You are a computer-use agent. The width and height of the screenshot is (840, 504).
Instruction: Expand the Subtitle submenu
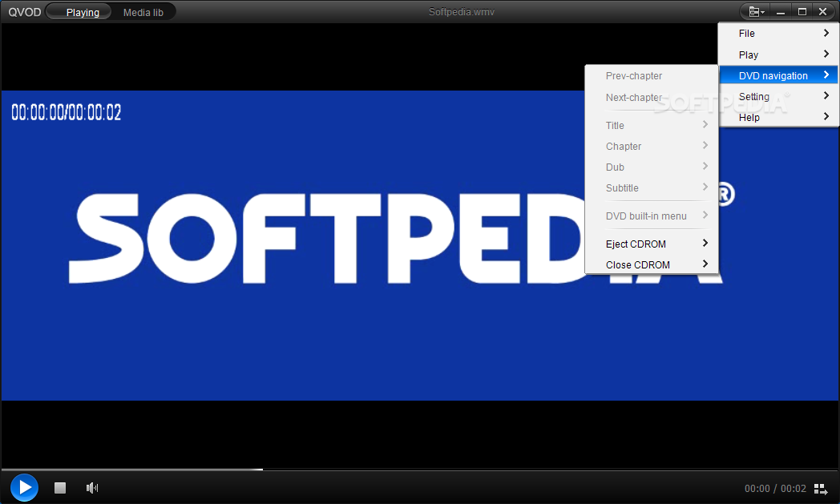click(x=652, y=188)
